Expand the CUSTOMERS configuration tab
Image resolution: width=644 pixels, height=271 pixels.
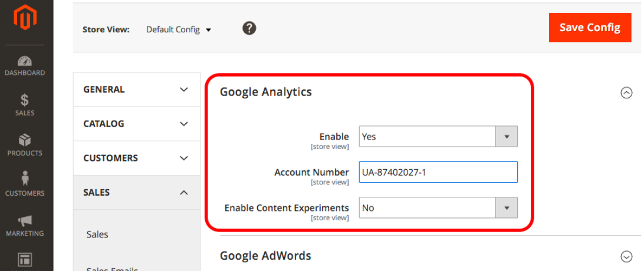[137, 158]
